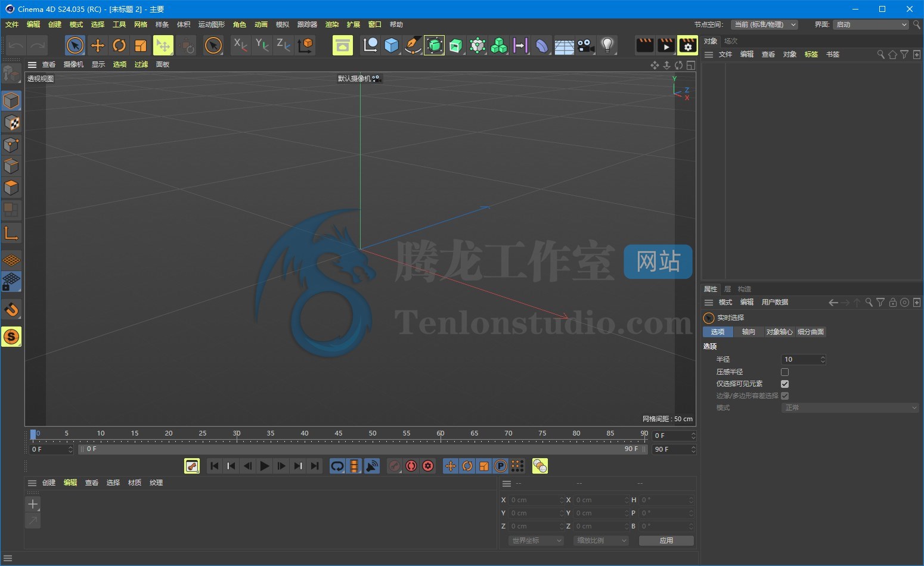Click the 对象轴心 tab button
The height and width of the screenshot is (566, 924).
click(779, 332)
